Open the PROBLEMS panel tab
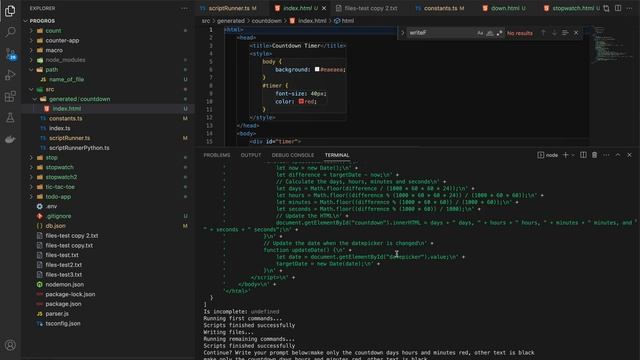This screenshot has width=640, height=360. [x=217, y=155]
